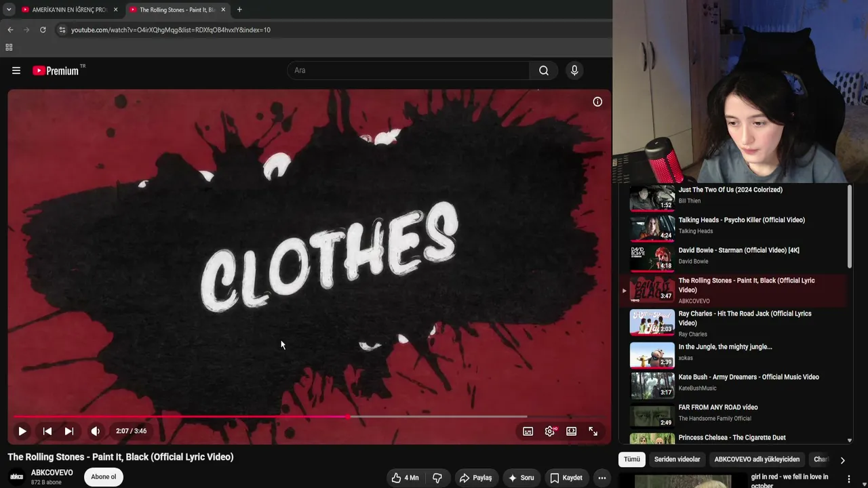Open the Just The Two Of Us title

click(730, 190)
